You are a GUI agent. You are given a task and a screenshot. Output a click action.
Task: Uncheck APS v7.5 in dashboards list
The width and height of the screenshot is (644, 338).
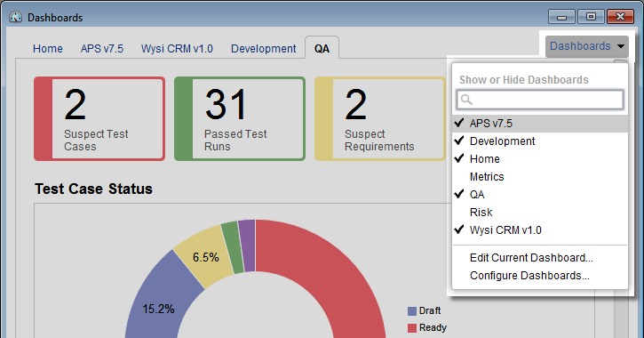pos(540,124)
